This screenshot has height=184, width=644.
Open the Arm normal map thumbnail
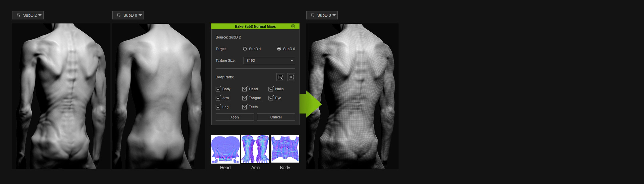pos(255,149)
